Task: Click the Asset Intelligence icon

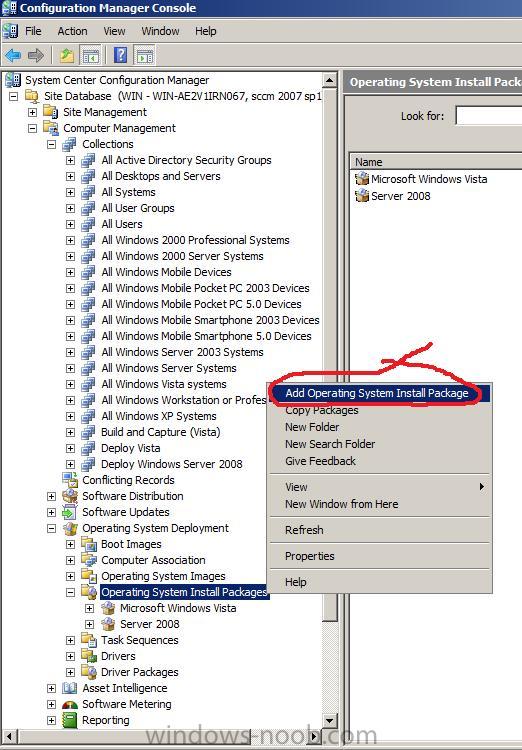Action: click(x=70, y=688)
